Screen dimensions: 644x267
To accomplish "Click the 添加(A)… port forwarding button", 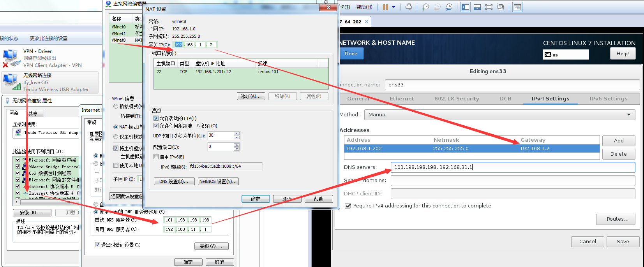I will pos(251,96).
